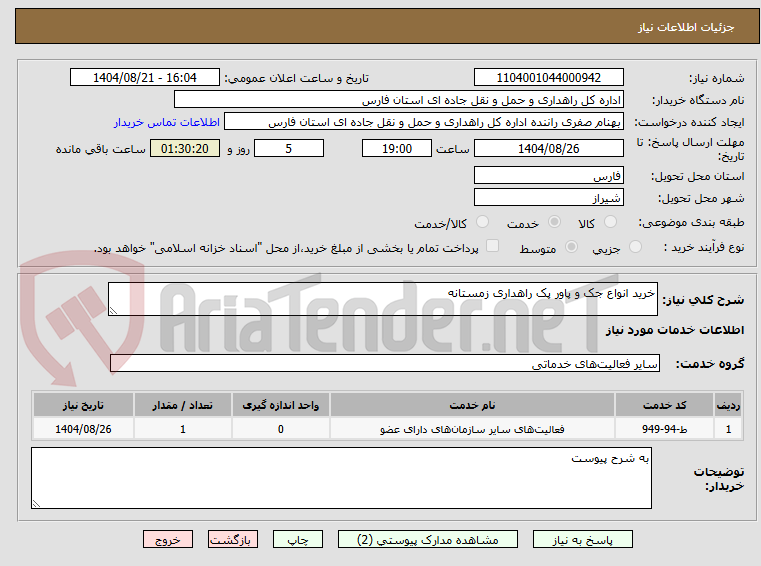Click the واحد اندازه گیری column header
The width and height of the screenshot is (761, 566).
281,405
